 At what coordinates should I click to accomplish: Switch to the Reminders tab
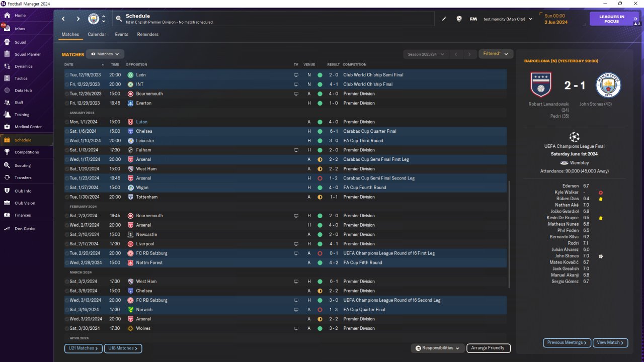click(x=147, y=34)
